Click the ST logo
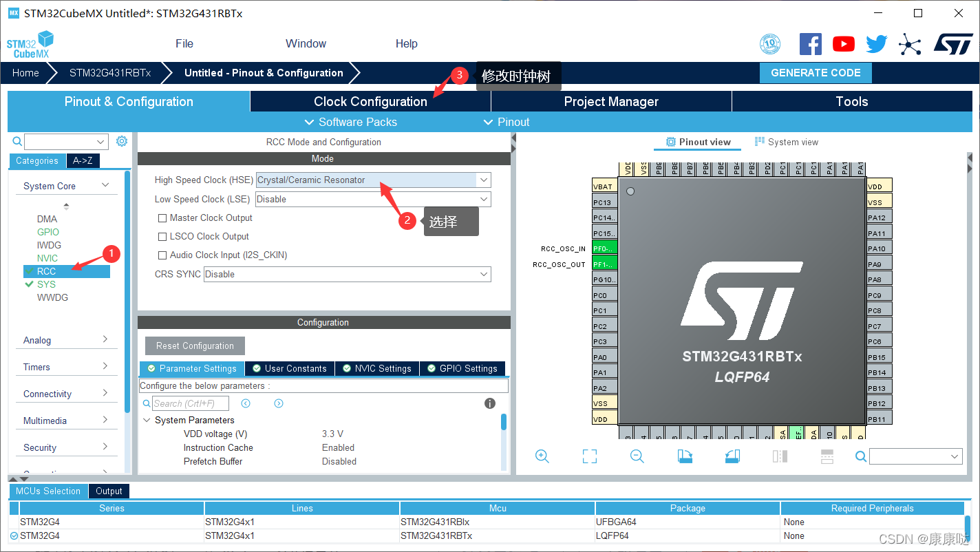 coord(953,44)
